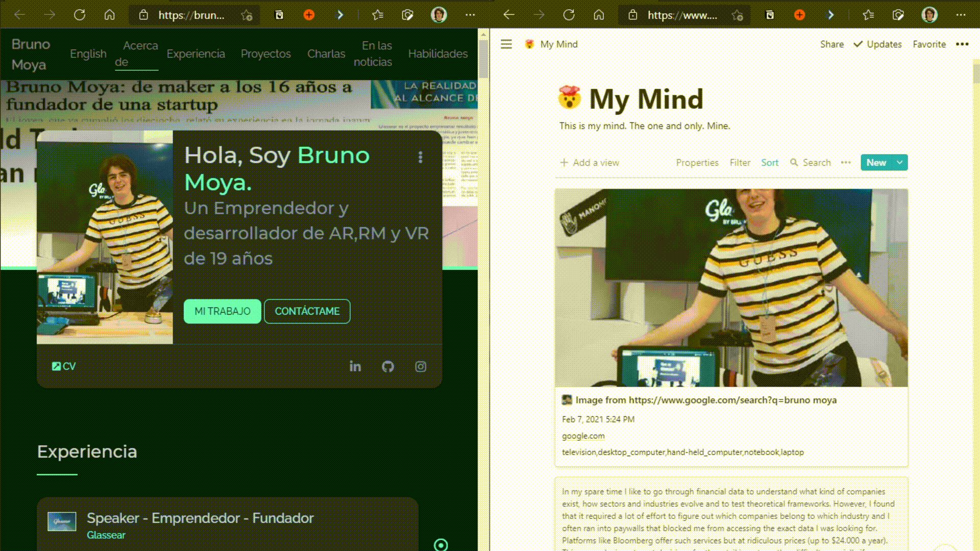Click the orange extension icon in left browser

click(309, 15)
